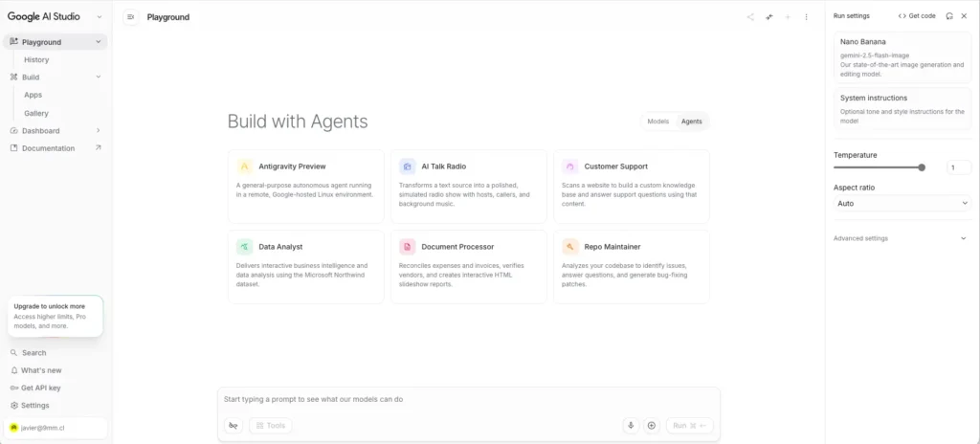Click the share icon in the top toolbar
This screenshot has width=980, height=444.
750,17
